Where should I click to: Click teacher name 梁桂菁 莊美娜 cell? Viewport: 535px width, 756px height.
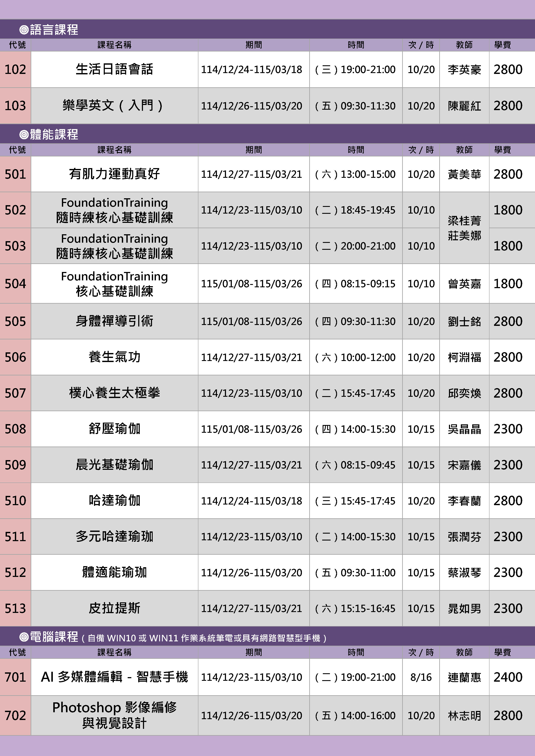[x=464, y=228]
